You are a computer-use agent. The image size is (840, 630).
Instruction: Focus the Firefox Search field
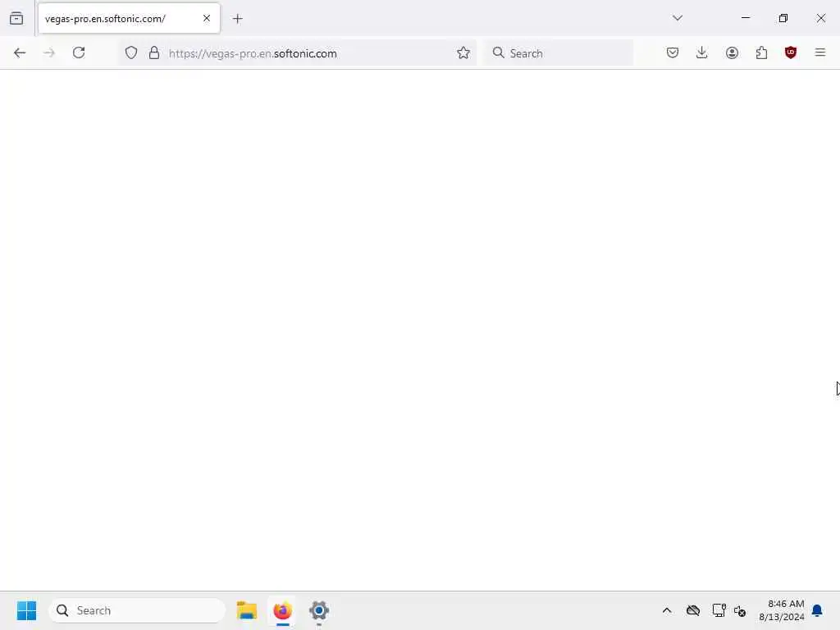(x=559, y=53)
